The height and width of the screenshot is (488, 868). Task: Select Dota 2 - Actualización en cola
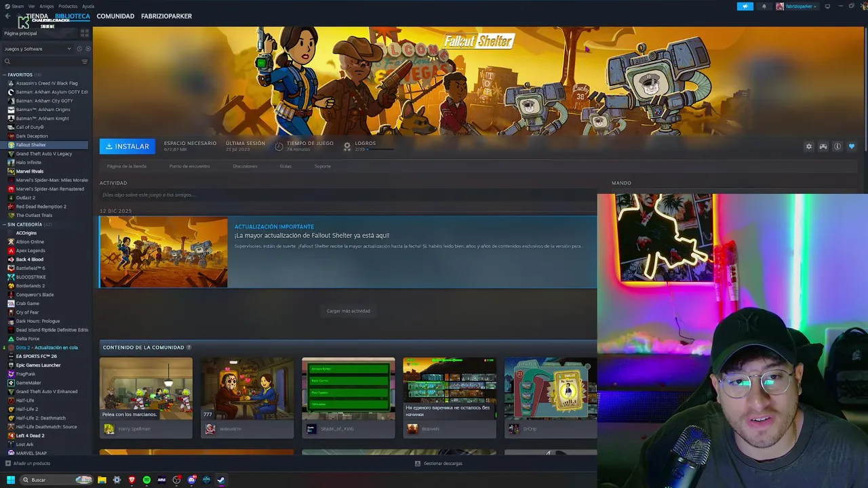click(47, 348)
